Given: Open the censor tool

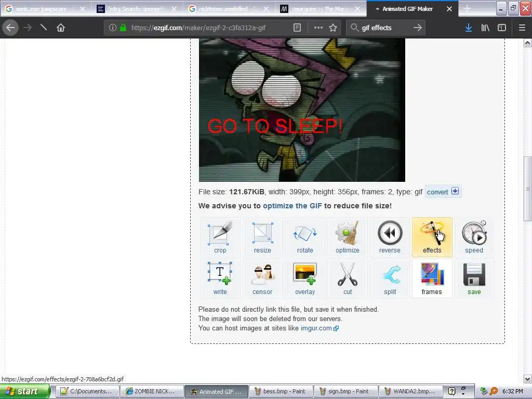Looking at the screenshot, I should pos(262,278).
